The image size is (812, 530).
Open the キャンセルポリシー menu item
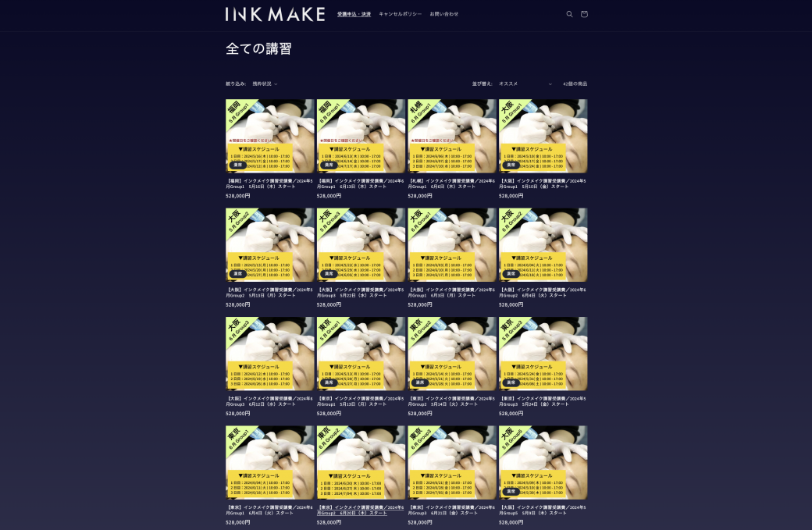coord(400,14)
